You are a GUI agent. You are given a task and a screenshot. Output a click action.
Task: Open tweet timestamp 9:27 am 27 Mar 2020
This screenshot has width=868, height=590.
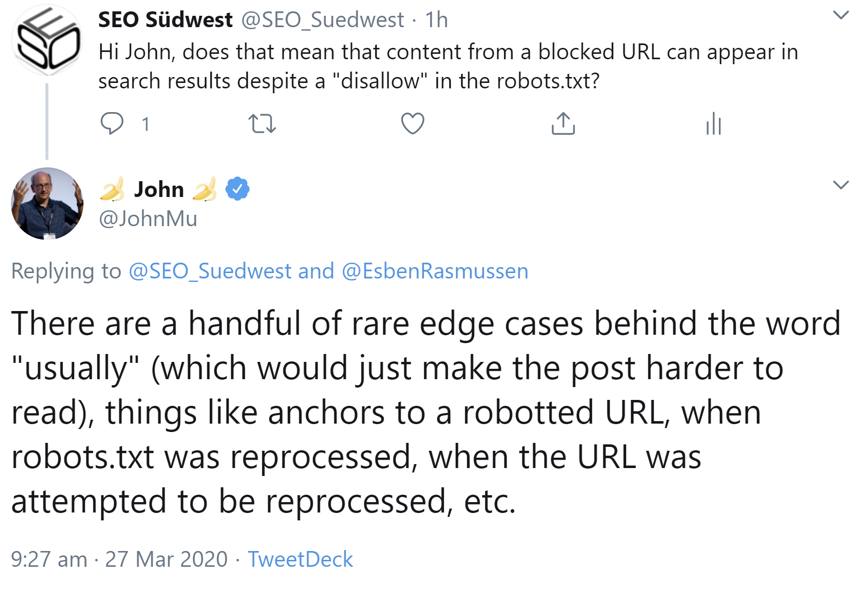(x=119, y=559)
